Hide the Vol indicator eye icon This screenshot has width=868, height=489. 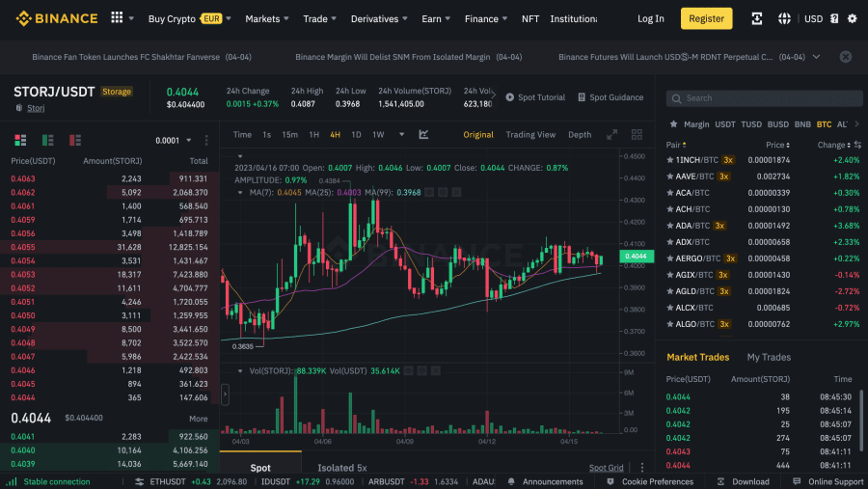click(409, 370)
